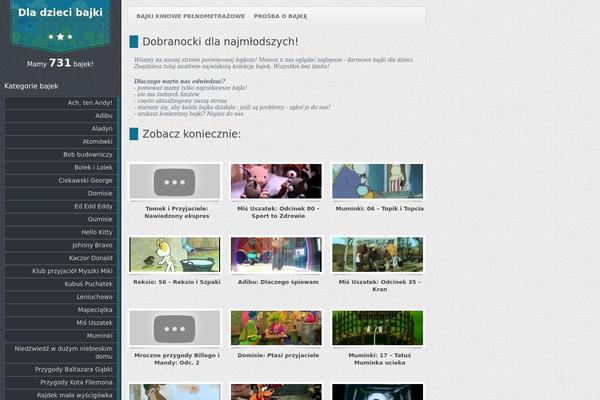Open Reksio i Szpaki thumbnail
The width and height of the screenshot is (600, 400).
point(175,255)
